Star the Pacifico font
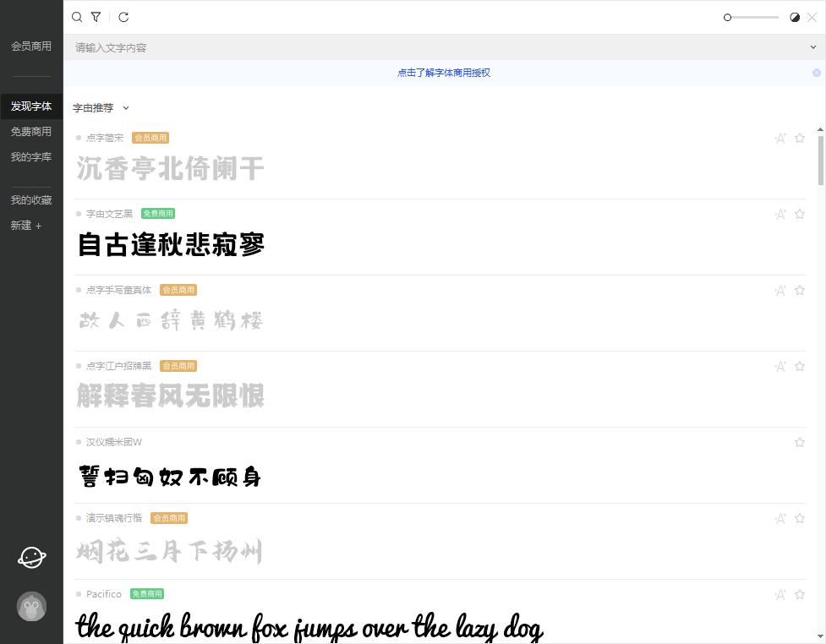 pyautogui.click(x=799, y=594)
